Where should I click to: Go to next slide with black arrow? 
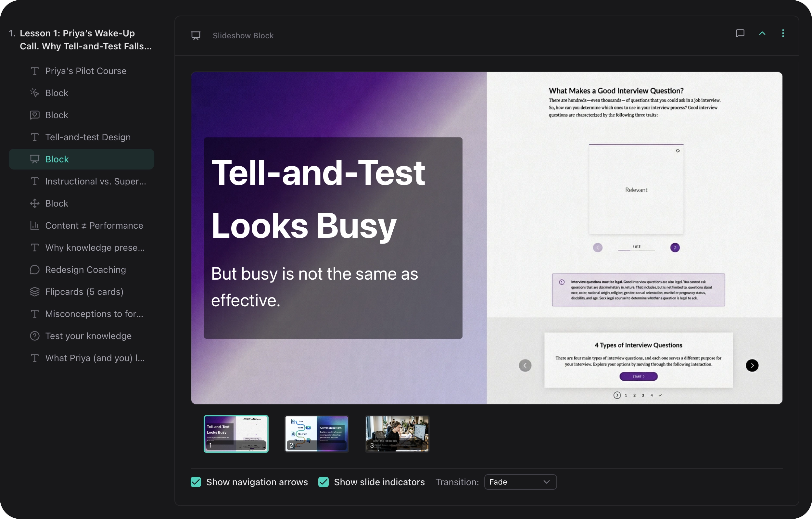752,365
